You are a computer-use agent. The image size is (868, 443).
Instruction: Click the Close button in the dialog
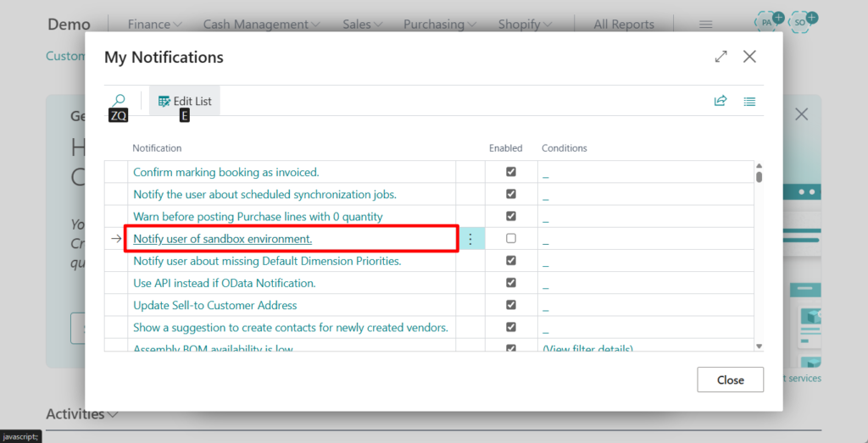(730, 379)
